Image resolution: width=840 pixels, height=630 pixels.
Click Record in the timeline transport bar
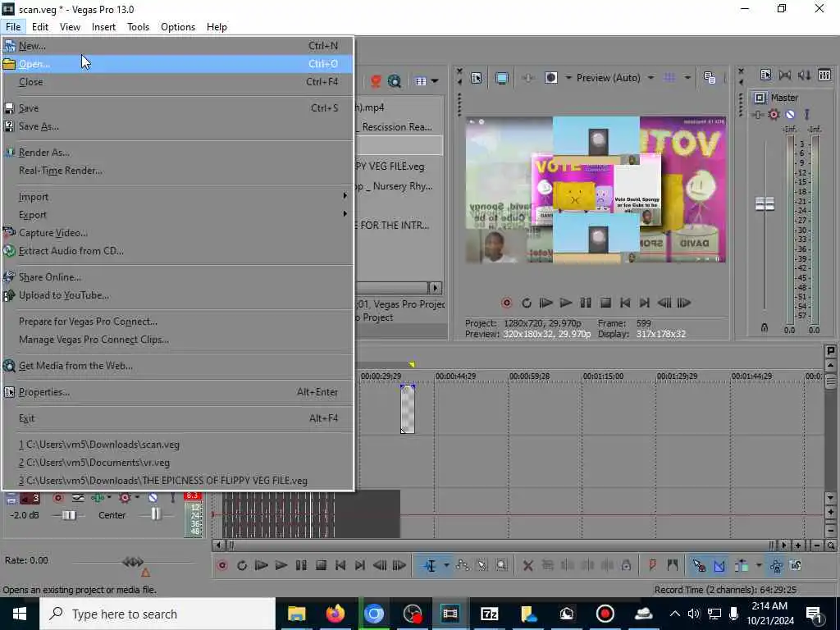coord(221,565)
